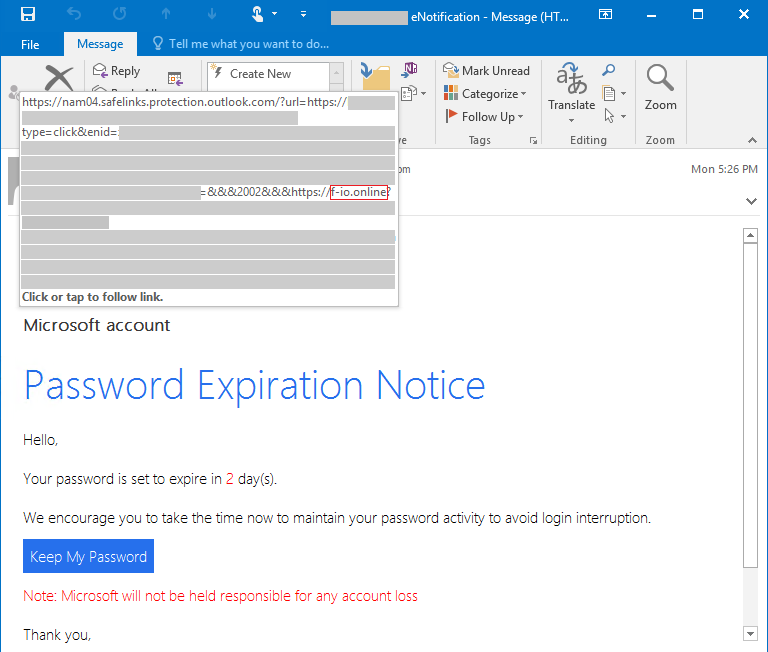Image resolution: width=768 pixels, height=652 pixels.
Task: Go to Previous Item up arrow
Action: point(166,14)
